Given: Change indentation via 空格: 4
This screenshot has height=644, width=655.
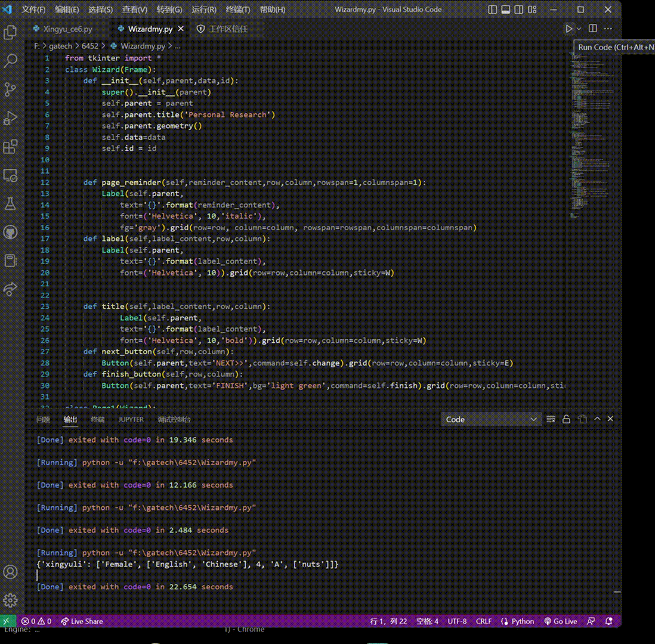Looking at the screenshot, I should [427, 621].
